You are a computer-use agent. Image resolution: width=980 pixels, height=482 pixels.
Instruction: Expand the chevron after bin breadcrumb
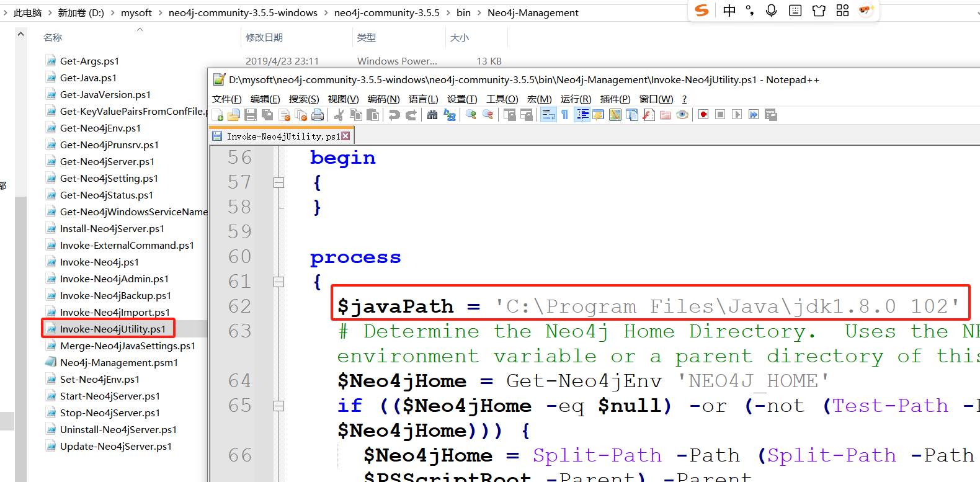[479, 12]
